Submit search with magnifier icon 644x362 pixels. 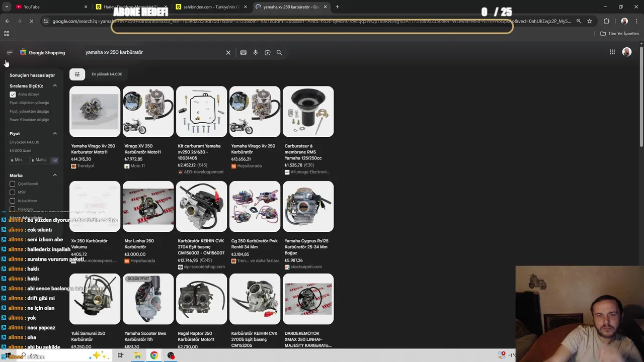coord(279,52)
